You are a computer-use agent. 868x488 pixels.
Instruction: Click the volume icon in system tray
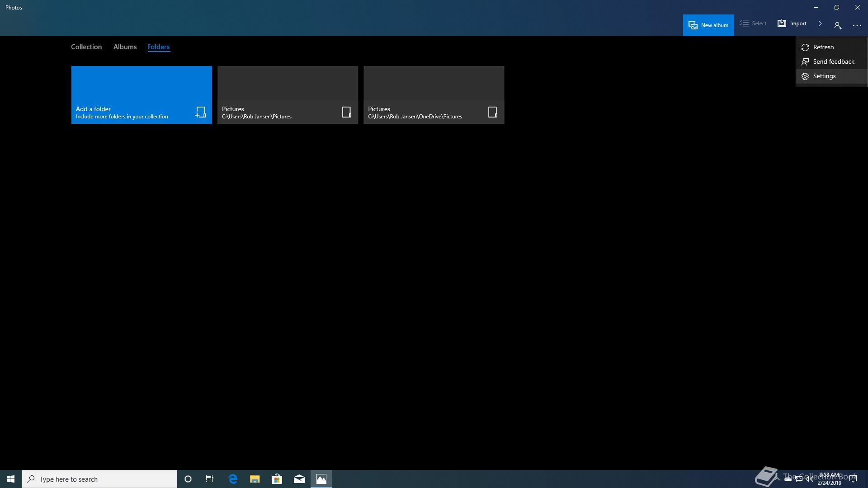pos(810,479)
